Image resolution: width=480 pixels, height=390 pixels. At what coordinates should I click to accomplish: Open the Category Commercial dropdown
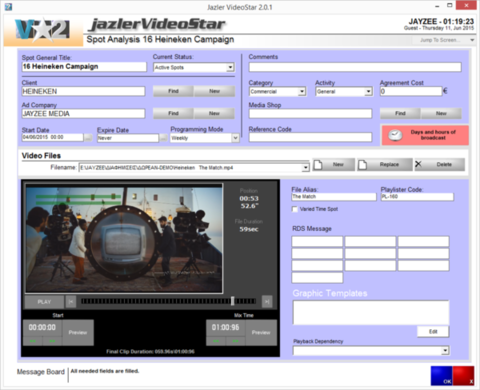[302, 91]
